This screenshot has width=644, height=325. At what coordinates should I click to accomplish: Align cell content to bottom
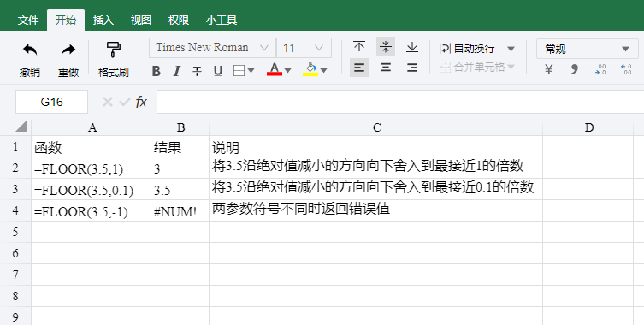412,47
